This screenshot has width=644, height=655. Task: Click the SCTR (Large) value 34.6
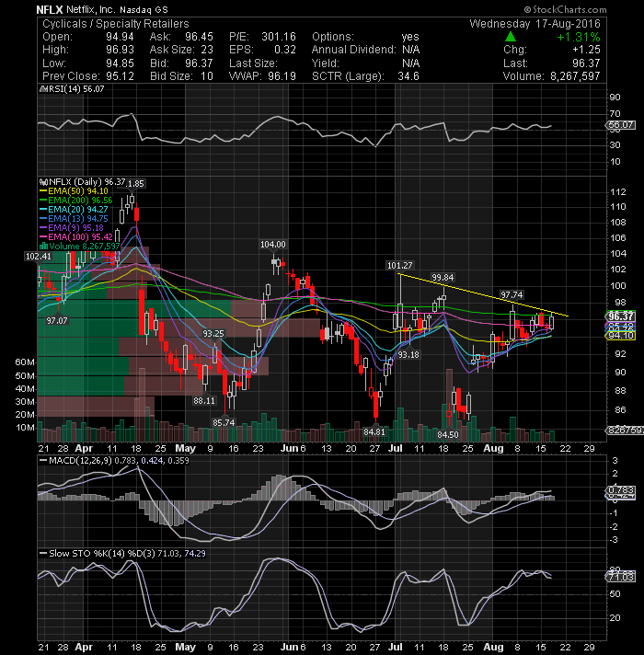pos(408,76)
